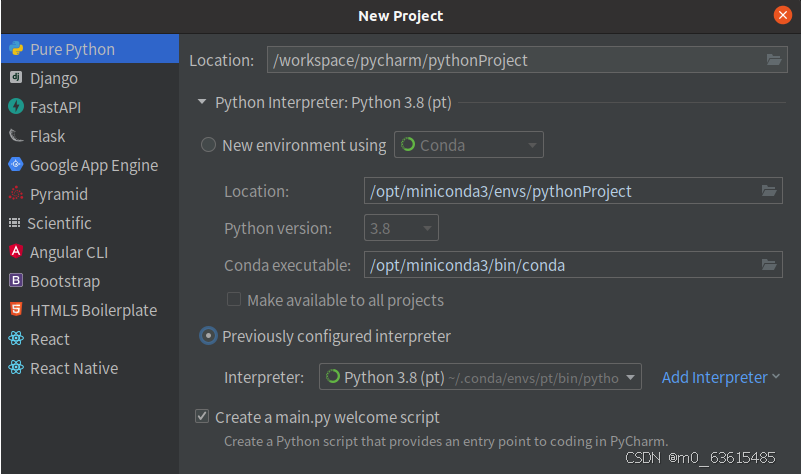This screenshot has height=474, width=801.
Task: Select the Angular CLI icon
Action: click(16, 252)
